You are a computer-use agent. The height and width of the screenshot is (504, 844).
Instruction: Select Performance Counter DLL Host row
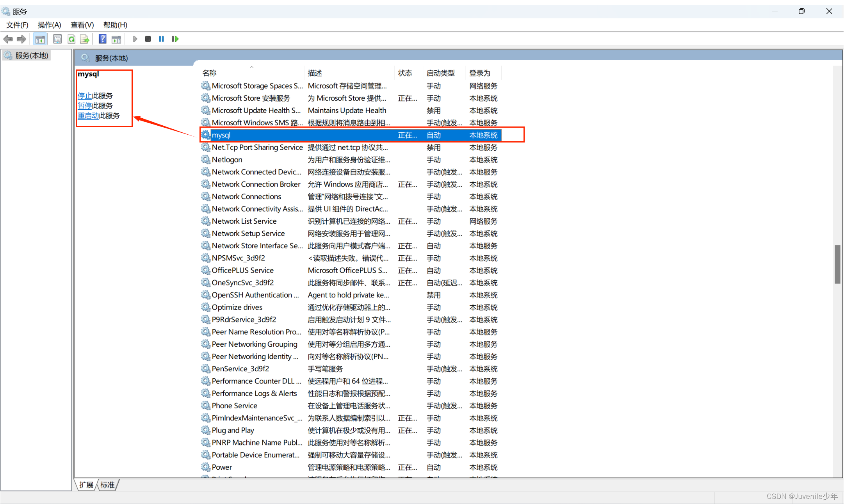[351, 381]
